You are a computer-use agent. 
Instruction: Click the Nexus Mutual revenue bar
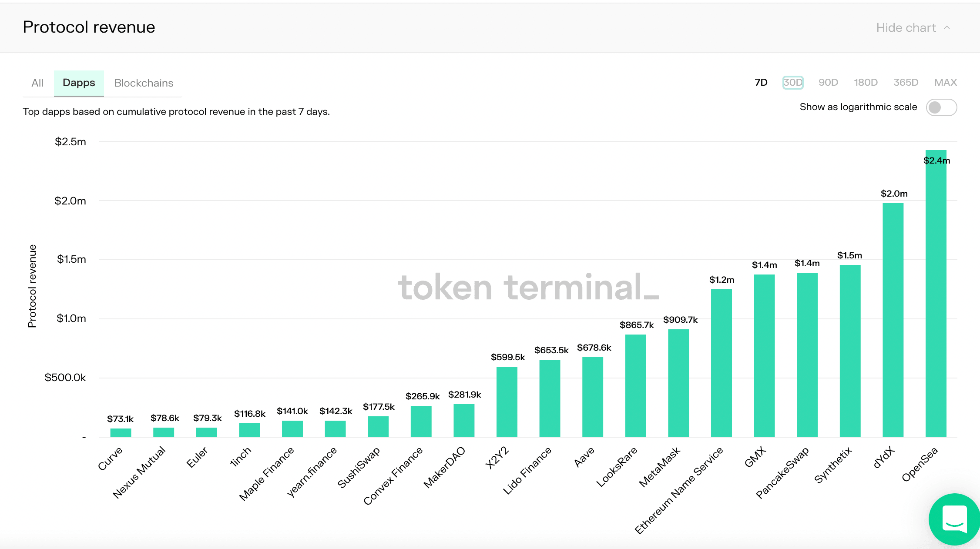164,432
